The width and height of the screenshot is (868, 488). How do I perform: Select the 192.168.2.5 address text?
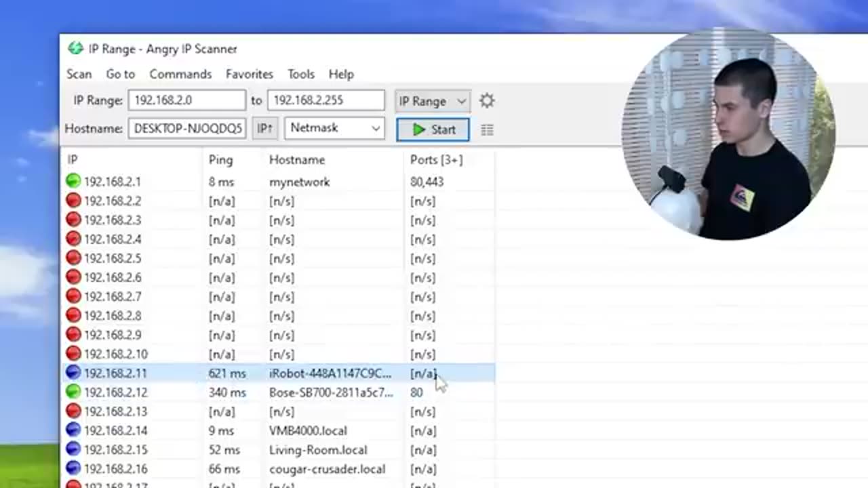pos(113,258)
